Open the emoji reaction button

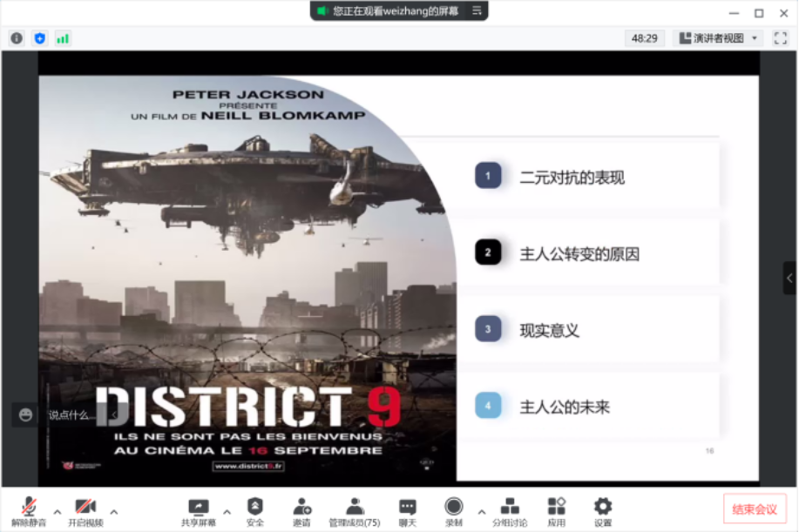[x=25, y=415]
